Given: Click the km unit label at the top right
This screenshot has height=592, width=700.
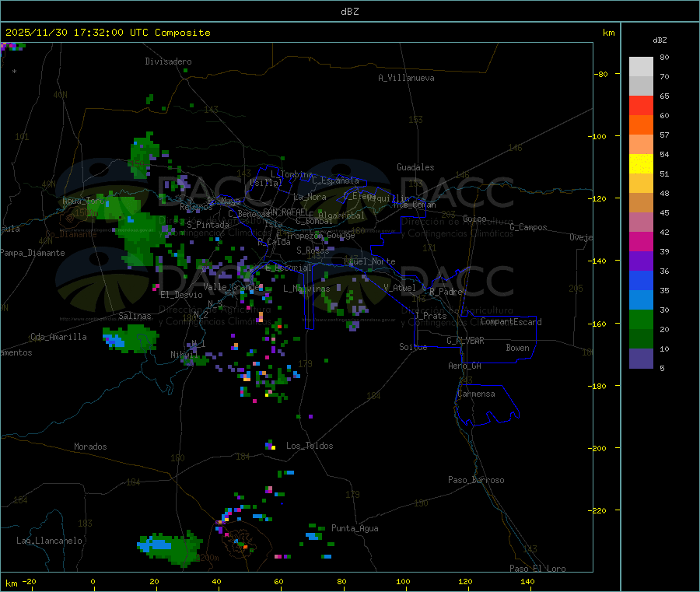Looking at the screenshot, I should coord(608,33).
